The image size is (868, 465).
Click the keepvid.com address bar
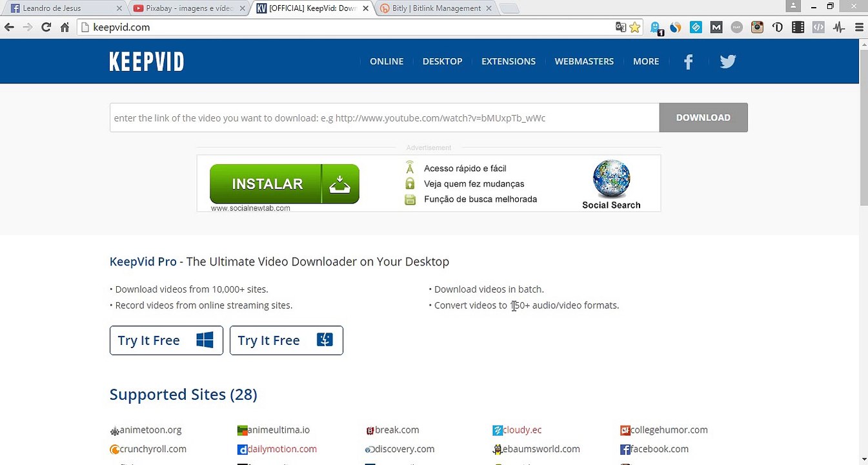pyautogui.click(x=348, y=27)
